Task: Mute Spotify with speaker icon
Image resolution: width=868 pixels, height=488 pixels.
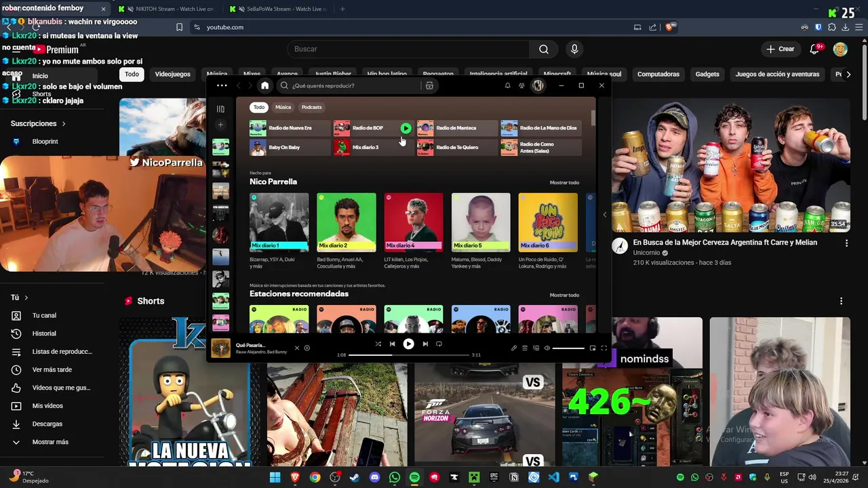Action: coord(547,348)
